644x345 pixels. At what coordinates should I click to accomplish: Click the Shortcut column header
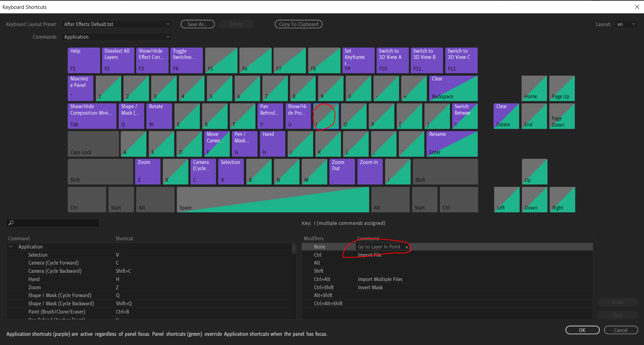124,239
